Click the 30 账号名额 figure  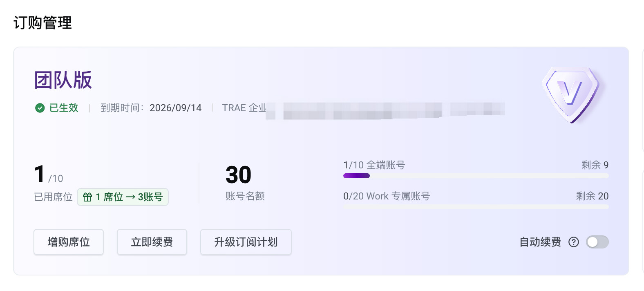point(239,175)
